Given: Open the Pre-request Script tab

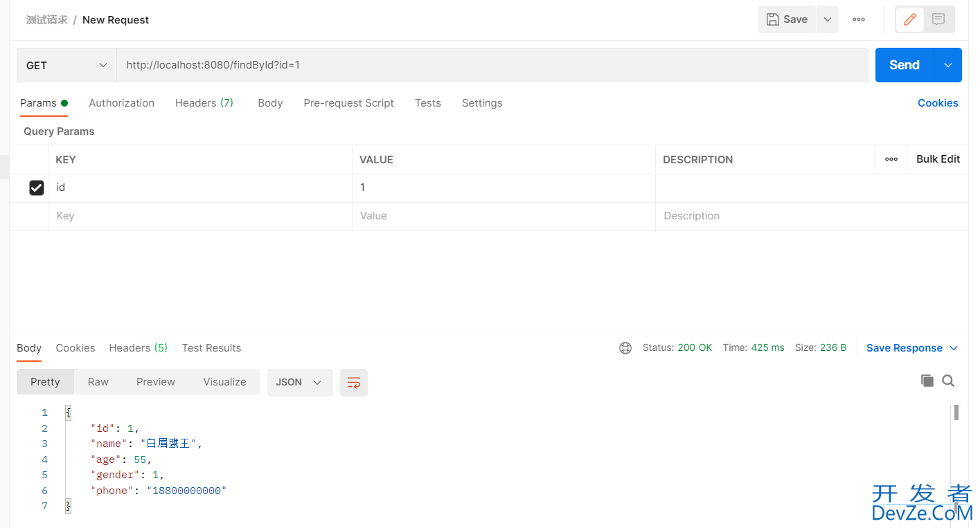Looking at the screenshot, I should click(x=348, y=103).
